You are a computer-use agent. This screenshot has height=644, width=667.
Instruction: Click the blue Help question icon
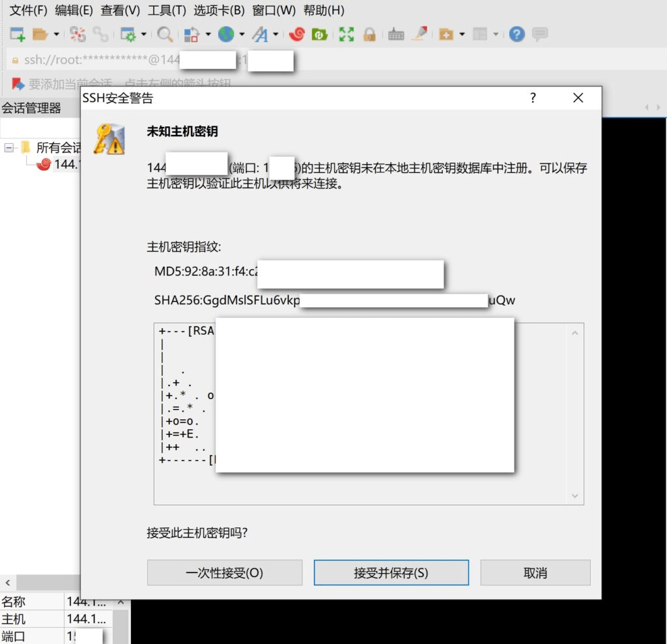point(517,35)
